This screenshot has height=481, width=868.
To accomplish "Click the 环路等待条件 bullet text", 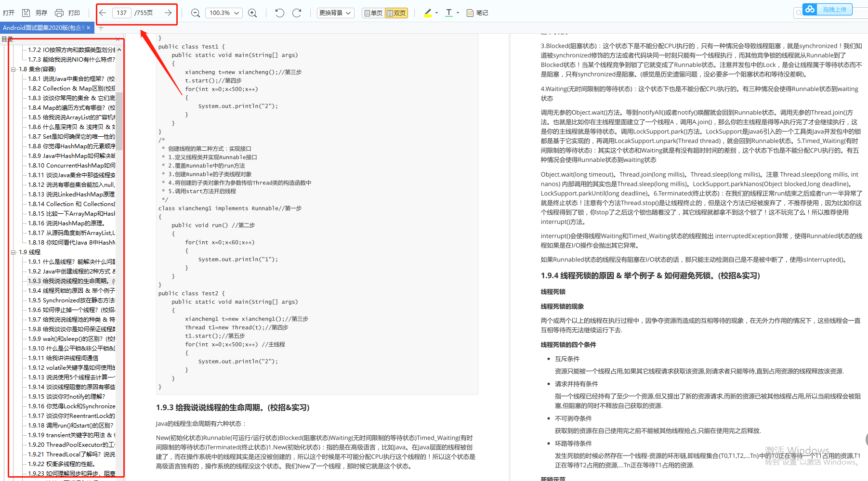I will (573, 444).
